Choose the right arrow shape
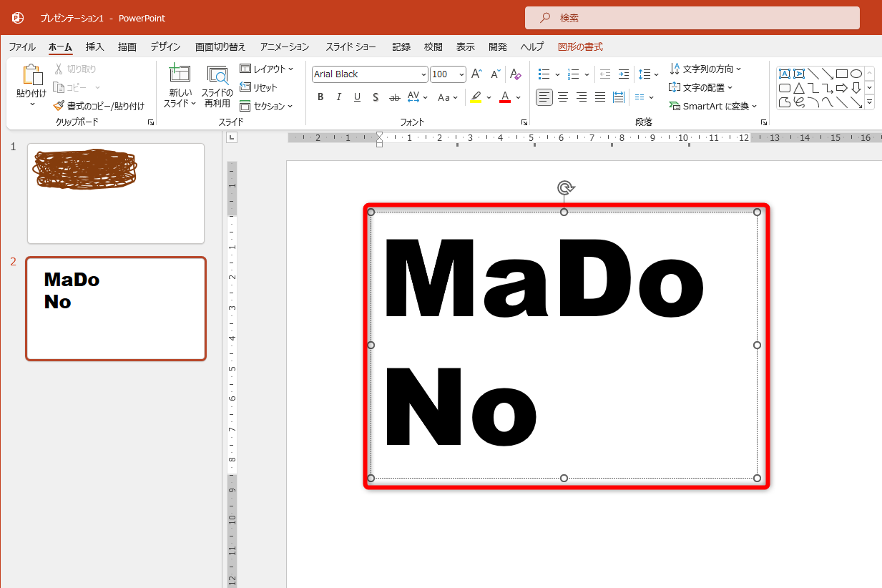 point(842,88)
